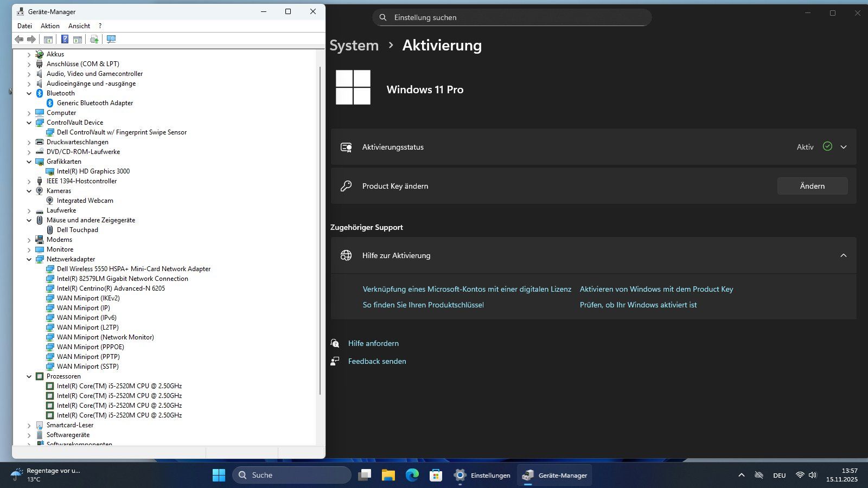
Task: Click the globe icon beside Hilfe zur Aktivierung
Action: pos(346,255)
